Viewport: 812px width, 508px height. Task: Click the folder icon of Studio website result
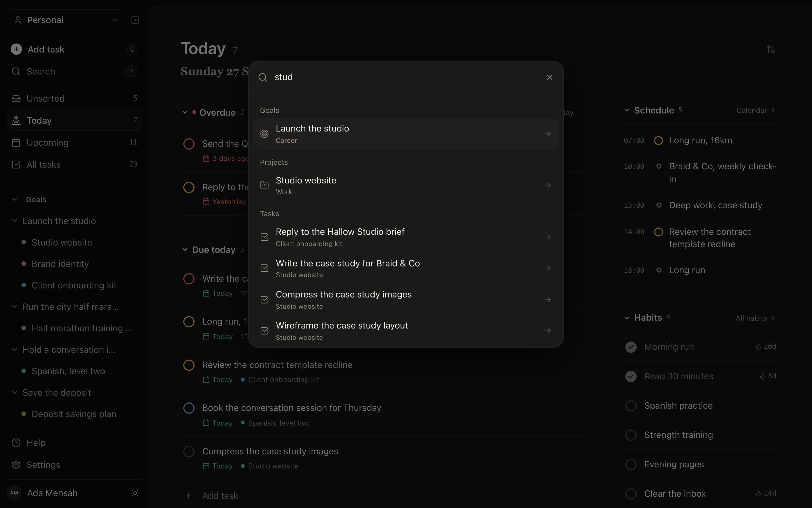pyautogui.click(x=264, y=185)
